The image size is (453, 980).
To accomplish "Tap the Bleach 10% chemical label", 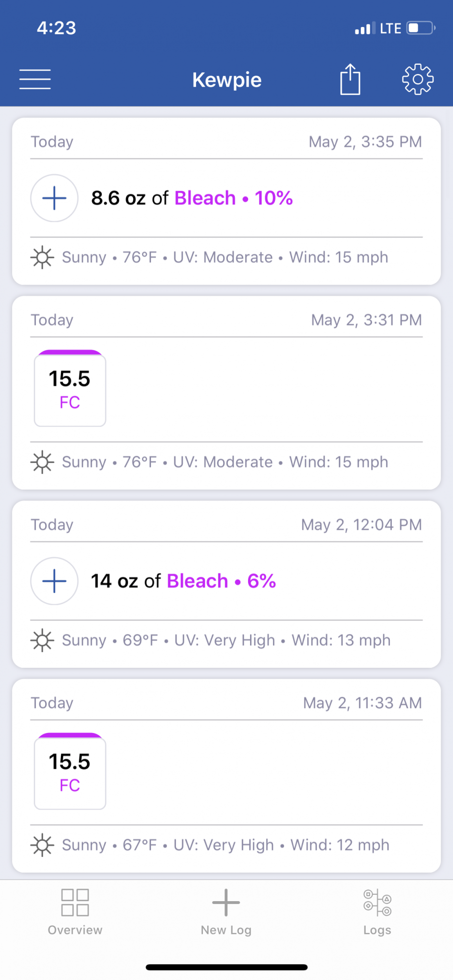I will pos(233,198).
